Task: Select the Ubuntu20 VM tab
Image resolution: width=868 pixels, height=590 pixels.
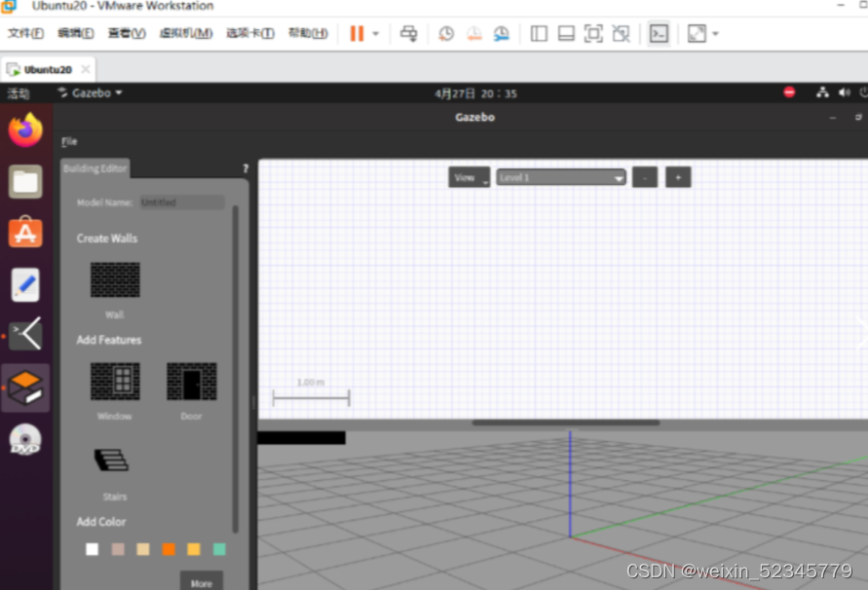Action: pyautogui.click(x=48, y=69)
